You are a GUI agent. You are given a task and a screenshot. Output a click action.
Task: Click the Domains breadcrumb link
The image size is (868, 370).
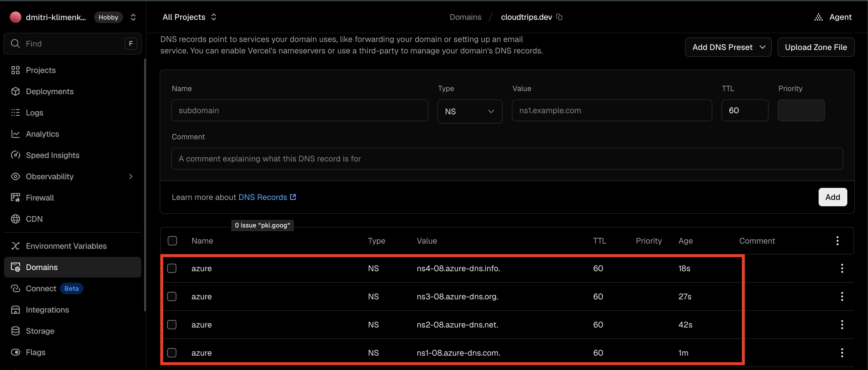(x=465, y=17)
